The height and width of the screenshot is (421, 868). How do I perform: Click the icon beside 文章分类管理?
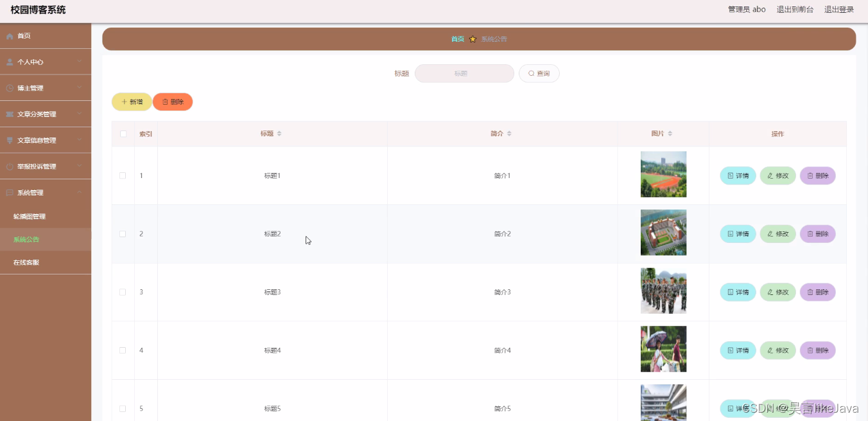[10, 114]
